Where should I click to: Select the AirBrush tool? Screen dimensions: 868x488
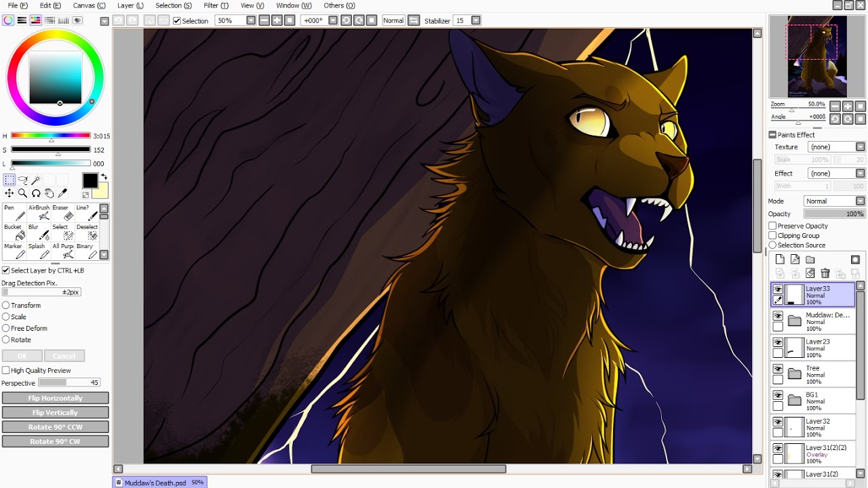click(39, 212)
